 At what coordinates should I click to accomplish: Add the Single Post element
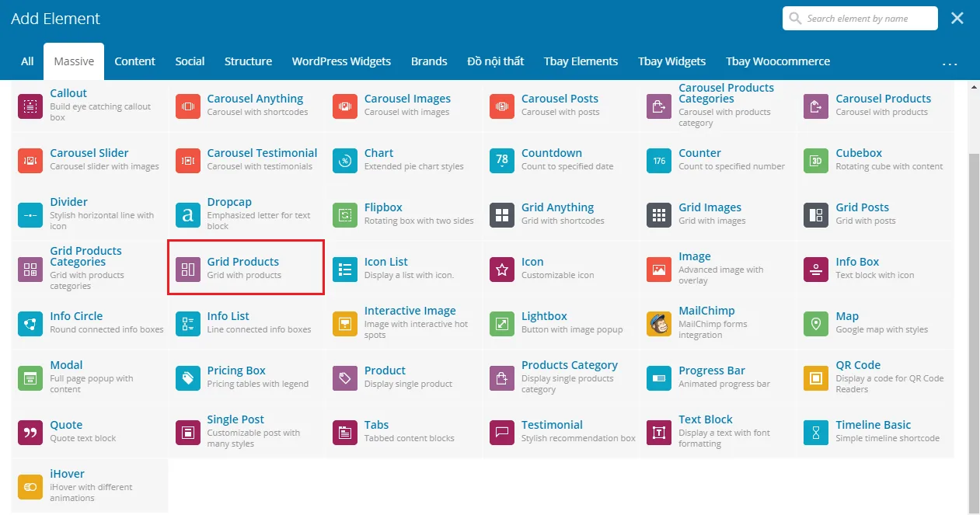click(x=246, y=432)
